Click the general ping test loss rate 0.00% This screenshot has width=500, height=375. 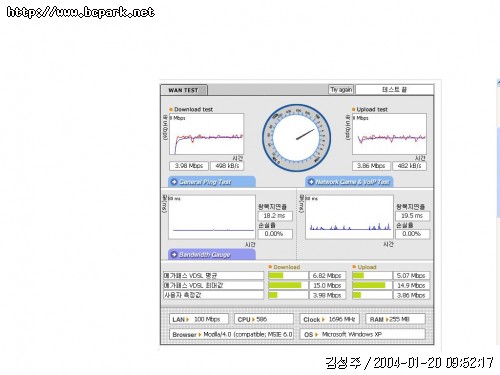point(275,234)
